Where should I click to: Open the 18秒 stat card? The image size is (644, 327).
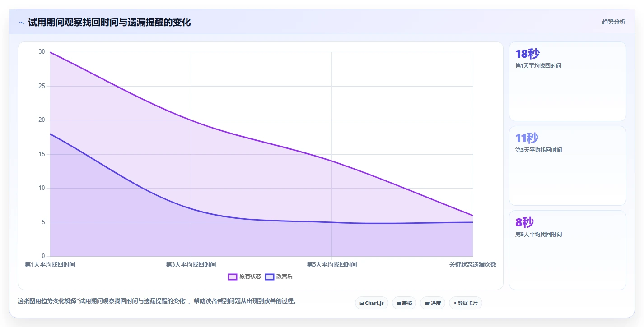567,81
